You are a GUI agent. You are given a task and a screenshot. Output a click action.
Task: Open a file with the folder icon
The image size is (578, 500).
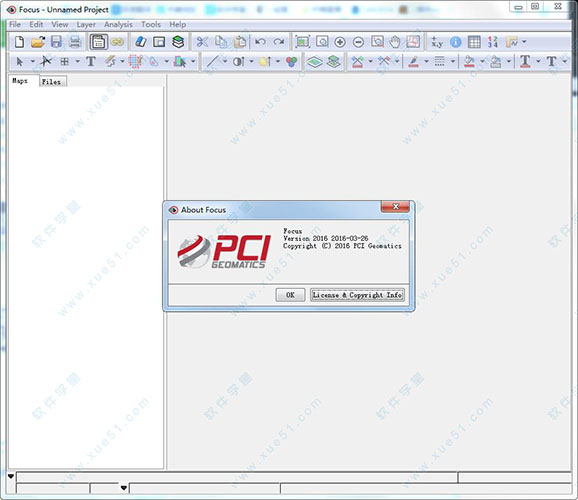click(38, 42)
